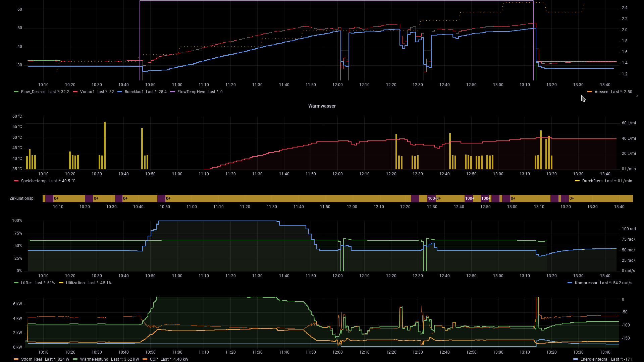Toggle the Ruecklauf series in legend
The image size is (644, 362).
[x=134, y=92]
